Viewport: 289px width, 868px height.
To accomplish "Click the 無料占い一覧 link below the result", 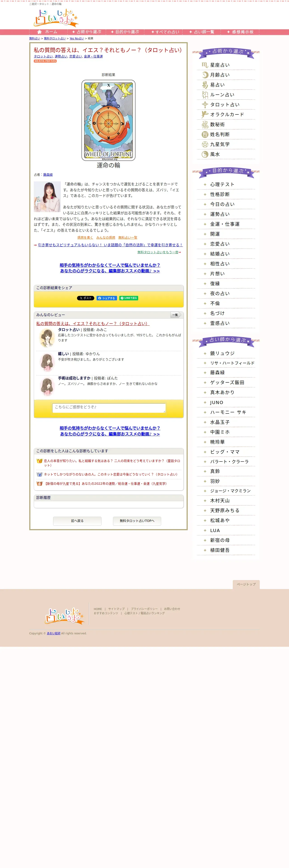I will (128, 238).
